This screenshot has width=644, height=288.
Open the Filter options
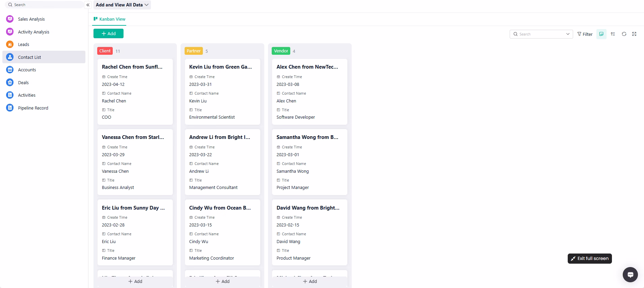coord(585,34)
